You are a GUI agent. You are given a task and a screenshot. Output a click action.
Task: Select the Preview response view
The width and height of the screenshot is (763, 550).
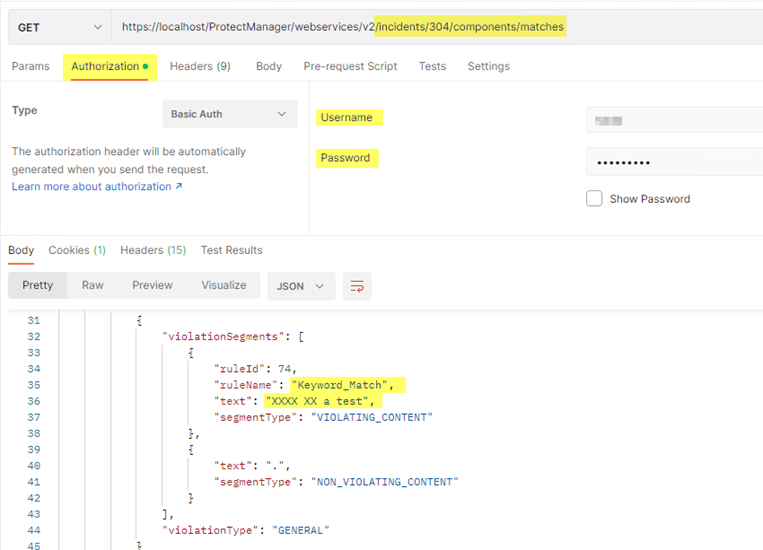click(152, 285)
